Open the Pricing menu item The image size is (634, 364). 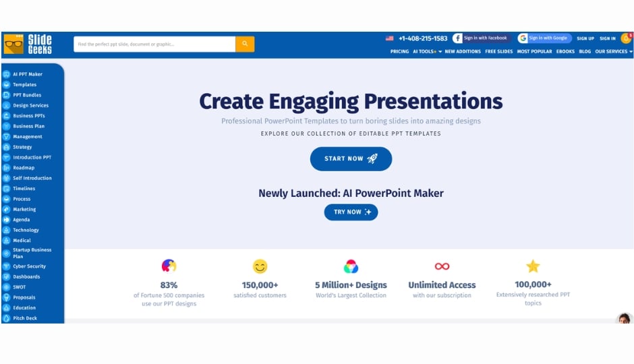click(399, 52)
